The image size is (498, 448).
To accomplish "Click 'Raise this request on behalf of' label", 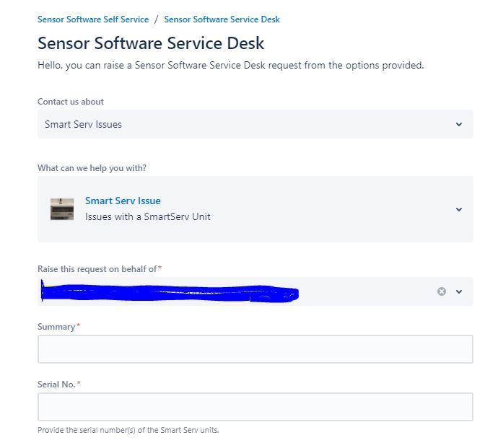I will (97, 269).
